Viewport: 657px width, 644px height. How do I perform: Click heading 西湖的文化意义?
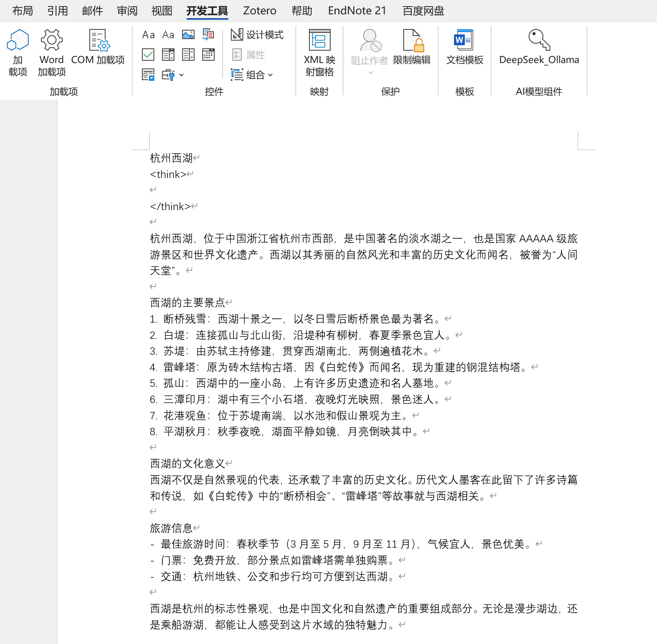tap(188, 463)
